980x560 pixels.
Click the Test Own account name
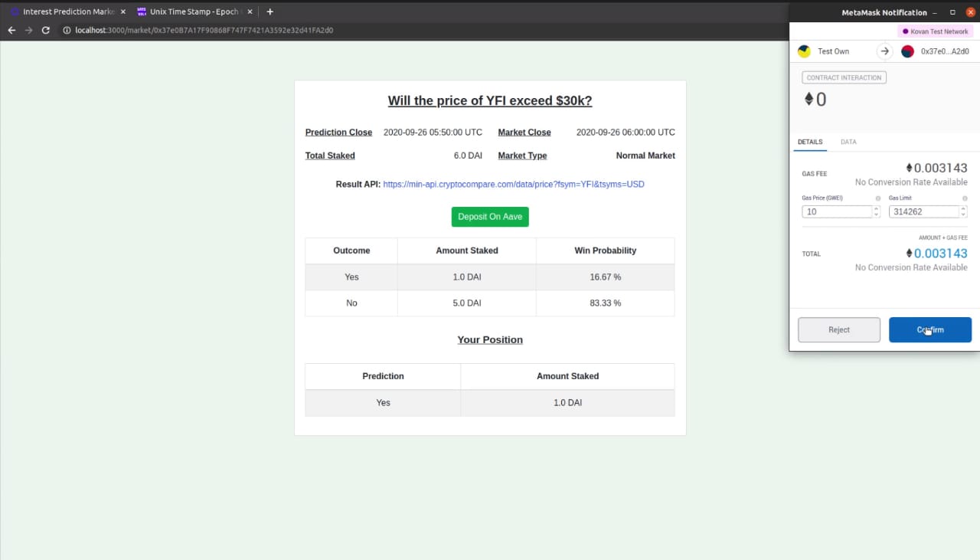coord(833,51)
